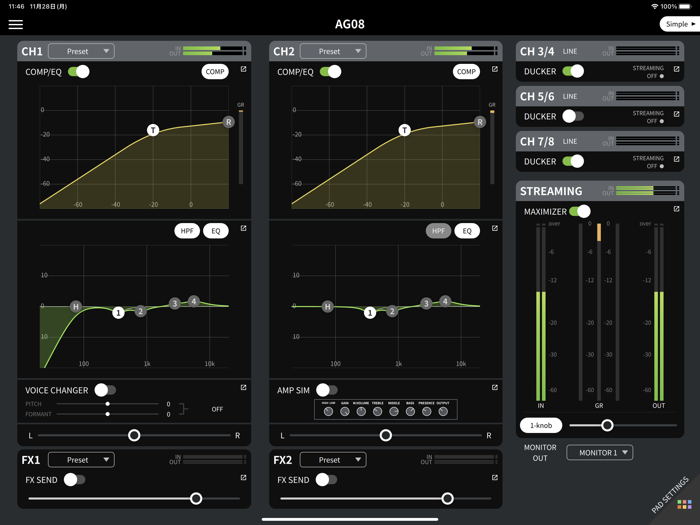Image resolution: width=700 pixels, height=525 pixels.
Task: Open AMP SIM pop-out icon
Action: [x=495, y=388]
